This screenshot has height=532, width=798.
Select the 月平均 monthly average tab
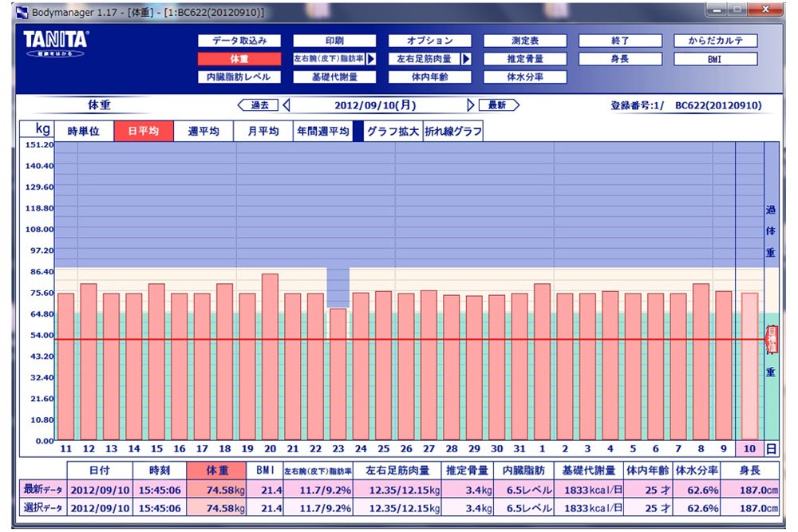coord(263,132)
